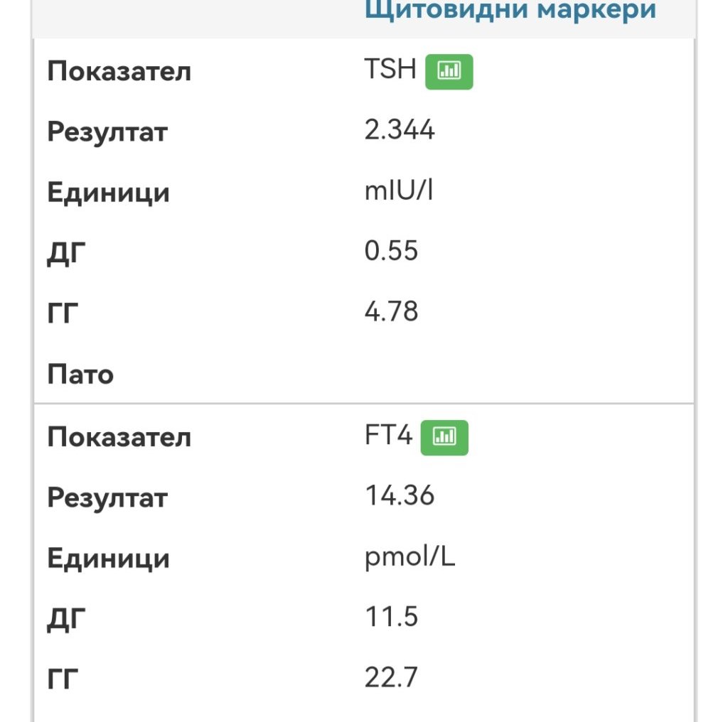
Task: Open the FT4 history chart icon
Action: (x=444, y=437)
